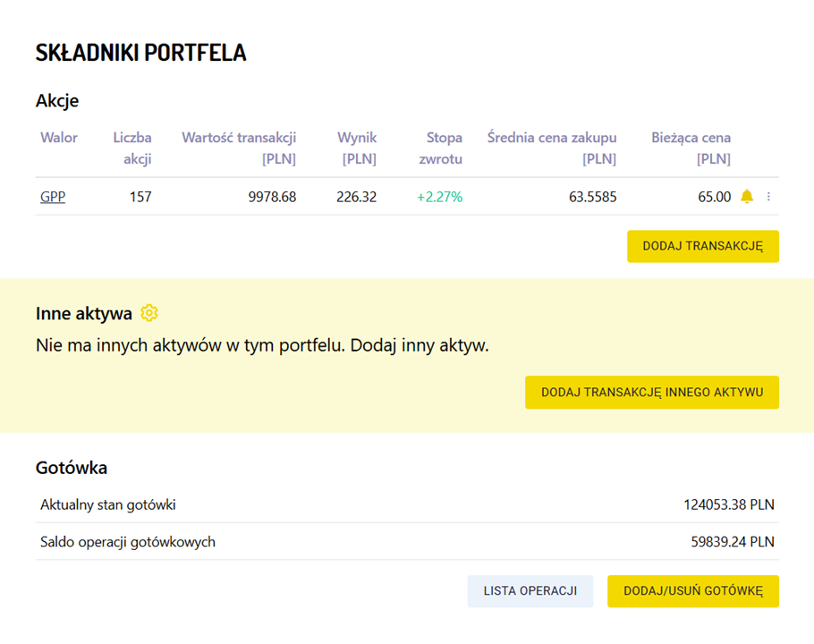Open the GPP stock link

pos(53,197)
